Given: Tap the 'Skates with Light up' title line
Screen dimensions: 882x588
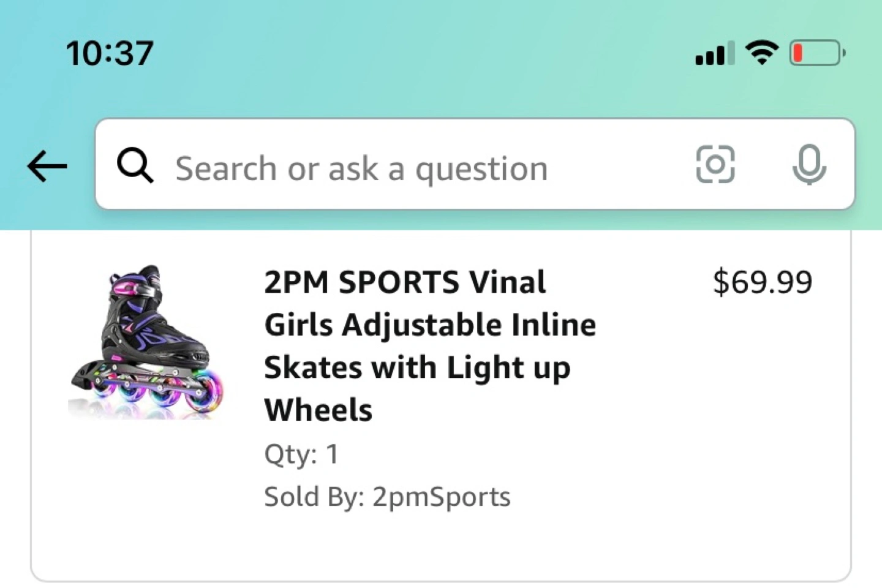Looking at the screenshot, I should pos(417,367).
